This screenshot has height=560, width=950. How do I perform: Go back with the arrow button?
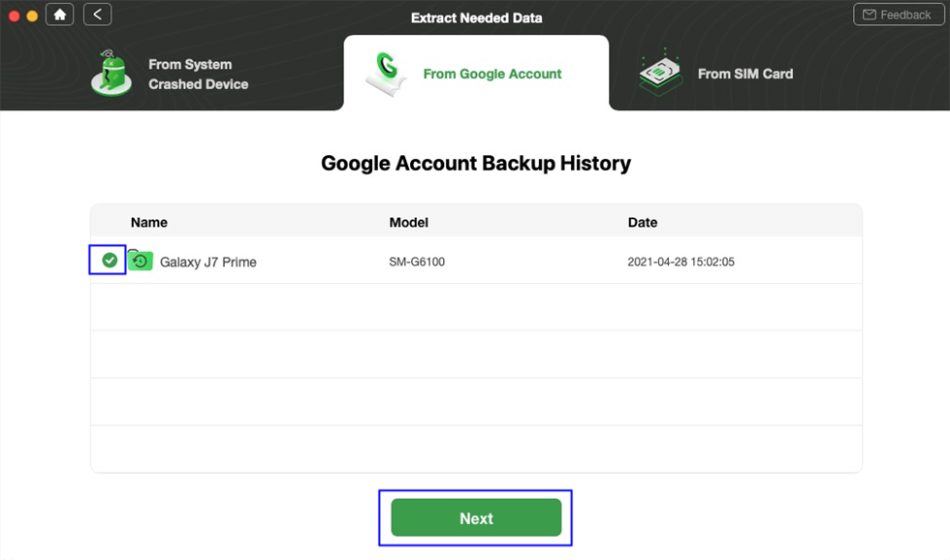pos(97,15)
